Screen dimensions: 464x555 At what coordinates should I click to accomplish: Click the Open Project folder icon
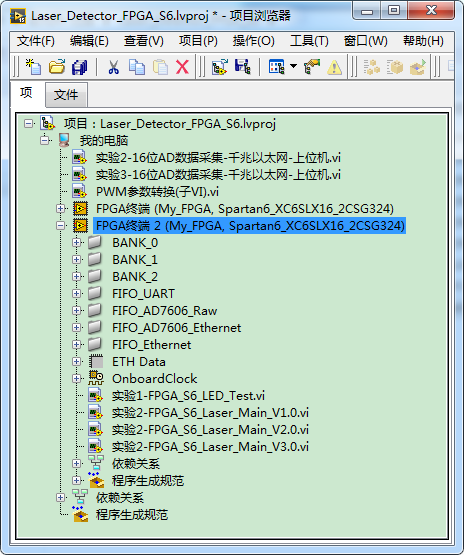(57, 67)
